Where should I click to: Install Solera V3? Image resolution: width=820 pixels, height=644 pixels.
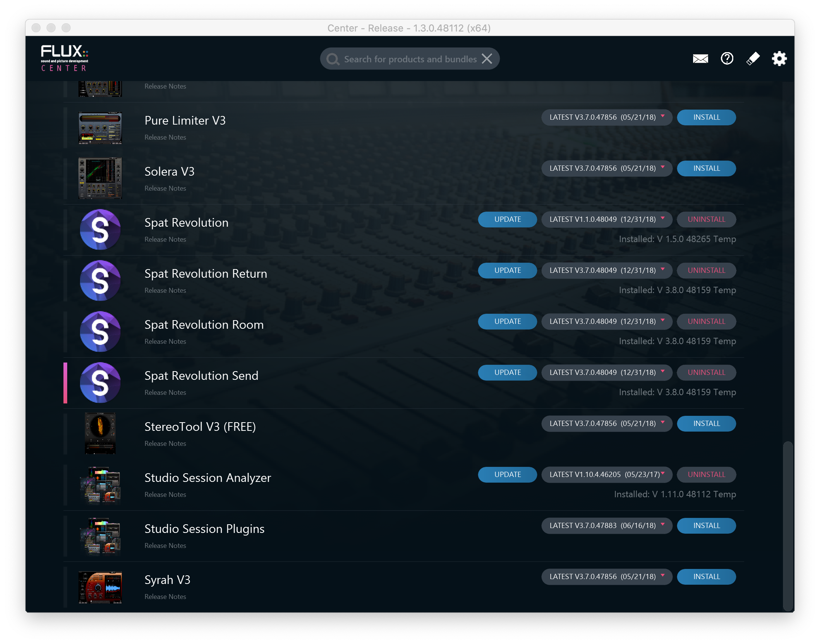tap(706, 169)
